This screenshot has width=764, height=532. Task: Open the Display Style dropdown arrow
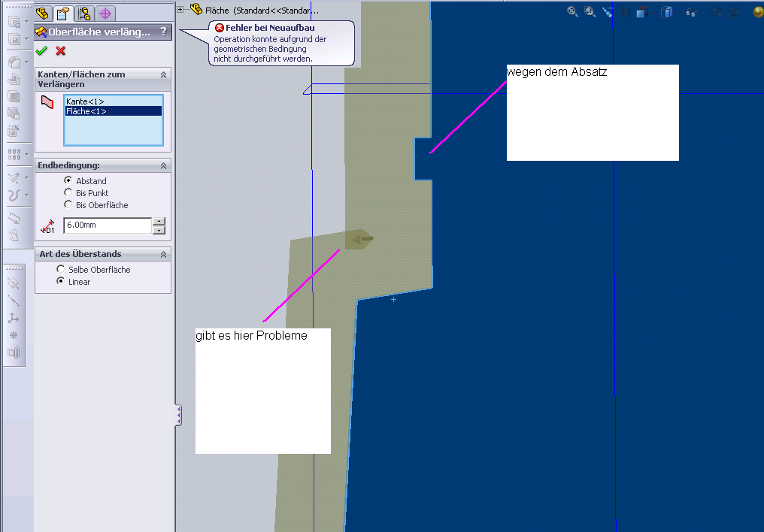[x=678, y=13]
